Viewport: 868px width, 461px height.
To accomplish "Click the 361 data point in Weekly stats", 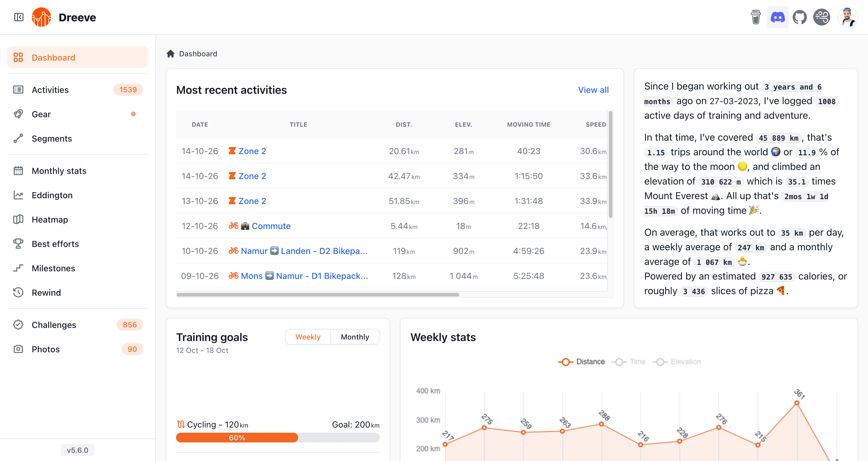I will 796,403.
